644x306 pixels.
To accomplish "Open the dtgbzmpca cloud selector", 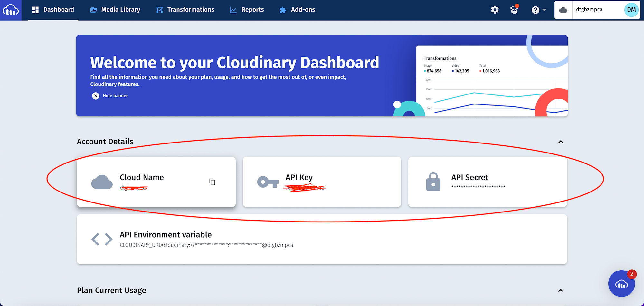I will [x=589, y=10].
